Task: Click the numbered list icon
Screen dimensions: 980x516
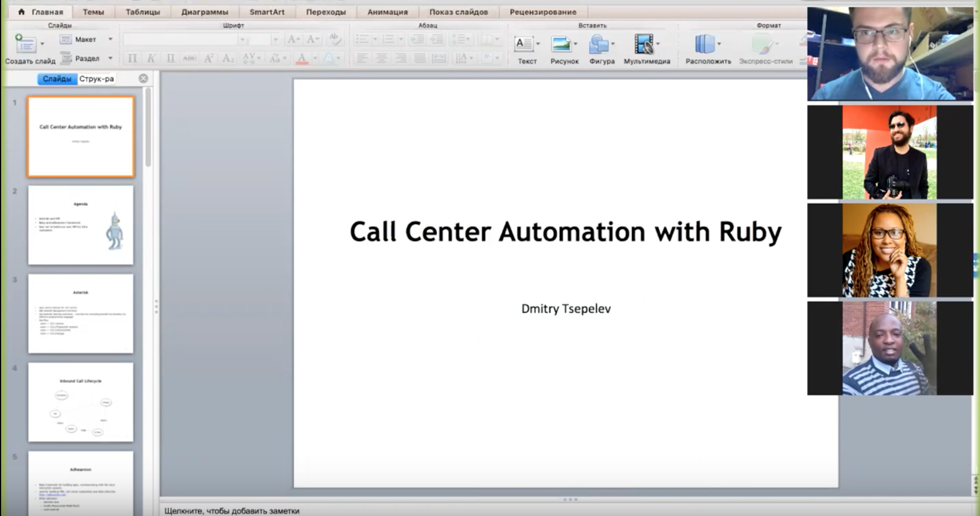Action: pos(388,39)
